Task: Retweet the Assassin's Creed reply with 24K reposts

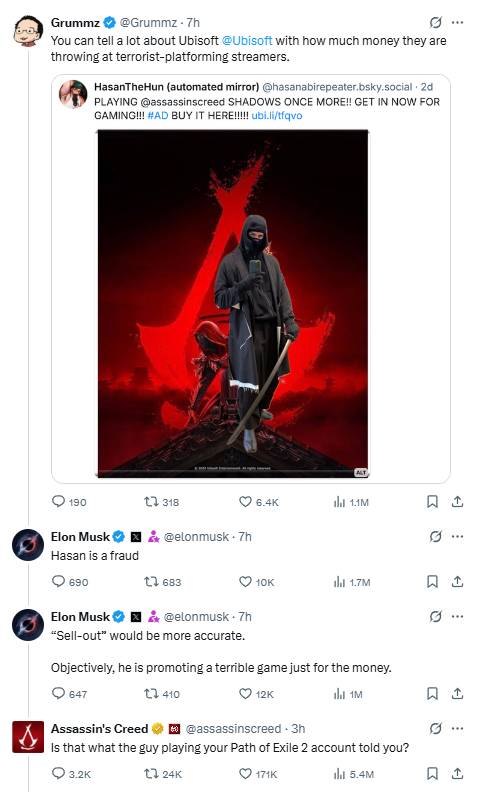Action: [163, 774]
